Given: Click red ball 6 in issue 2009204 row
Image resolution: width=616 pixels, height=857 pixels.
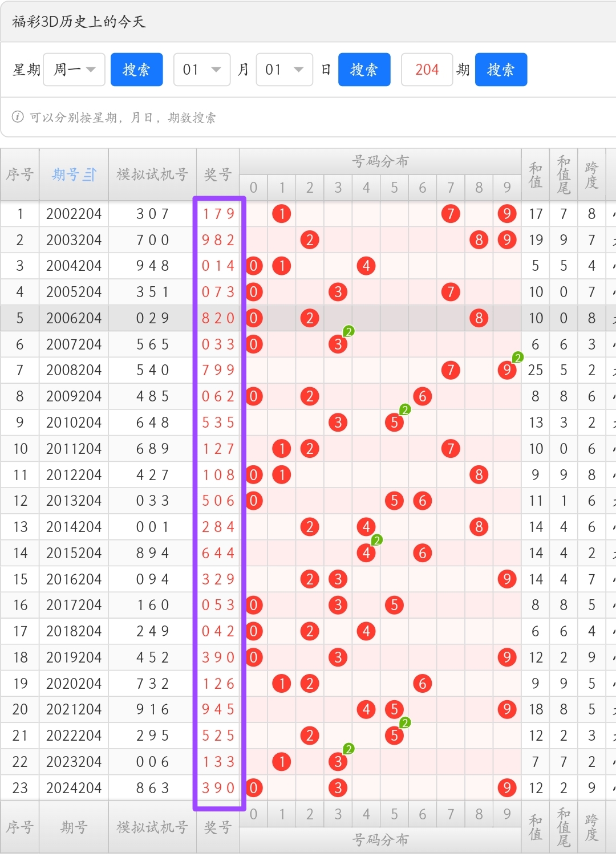Looking at the screenshot, I should coord(423,396).
